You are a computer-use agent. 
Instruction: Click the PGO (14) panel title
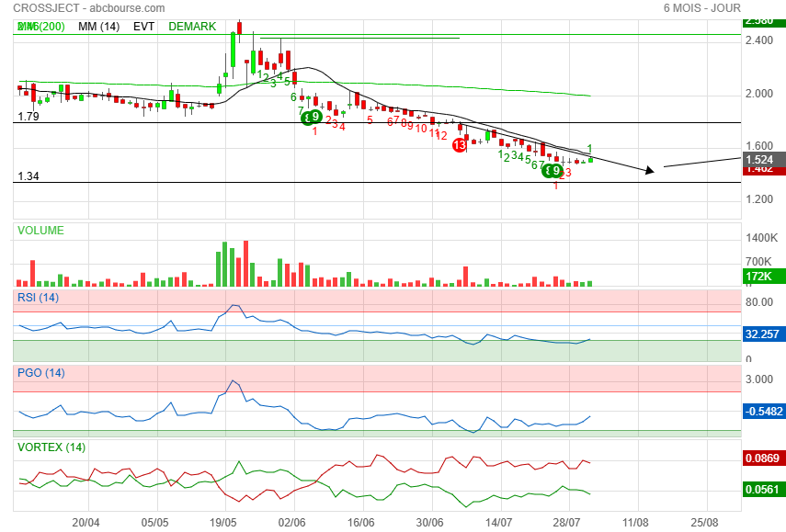click(x=41, y=373)
